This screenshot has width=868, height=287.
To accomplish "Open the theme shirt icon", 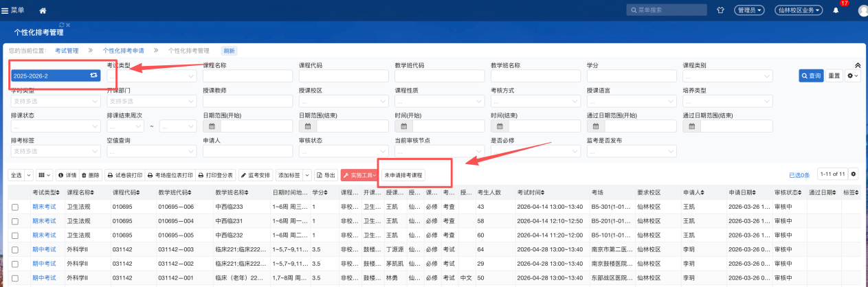I will [721, 10].
